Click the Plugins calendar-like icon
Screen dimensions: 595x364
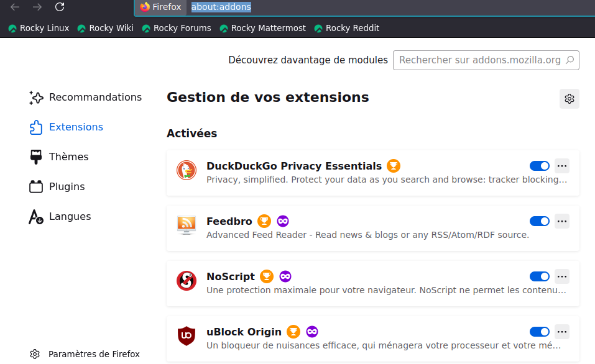point(36,186)
